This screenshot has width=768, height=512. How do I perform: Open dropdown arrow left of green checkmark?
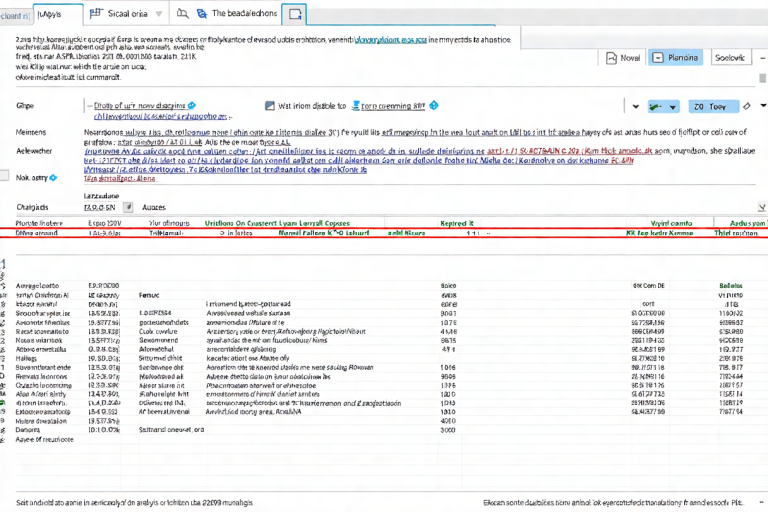(x=636, y=105)
